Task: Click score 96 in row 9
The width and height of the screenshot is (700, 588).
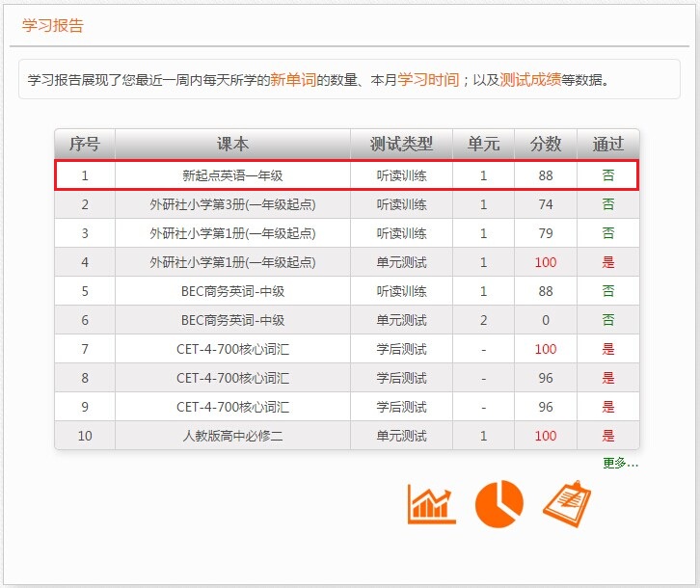Action: click(546, 407)
